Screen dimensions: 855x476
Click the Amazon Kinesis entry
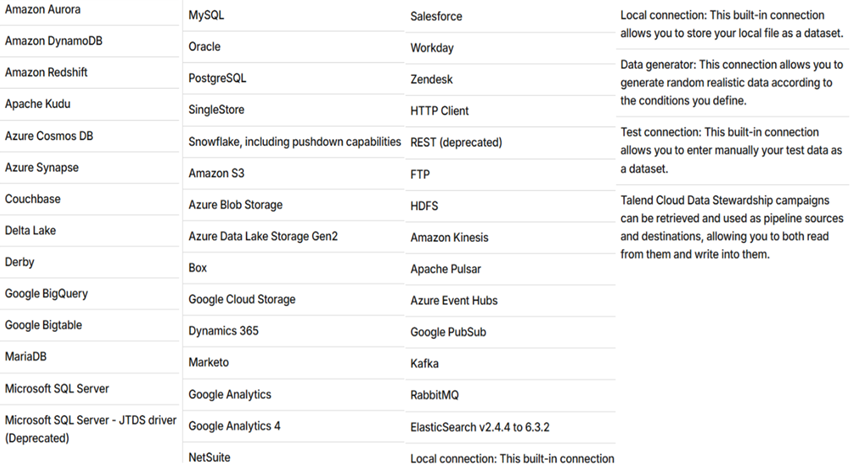[449, 238]
